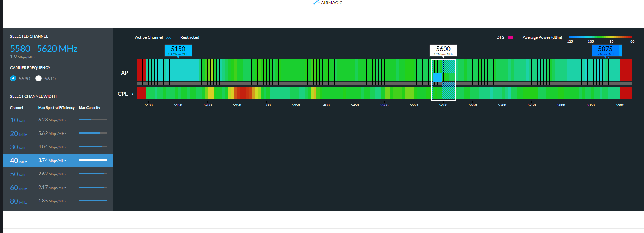This screenshot has width=644, height=233.
Task: Click the Restricted legend hatch icon
Action: pyautogui.click(x=205, y=38)
